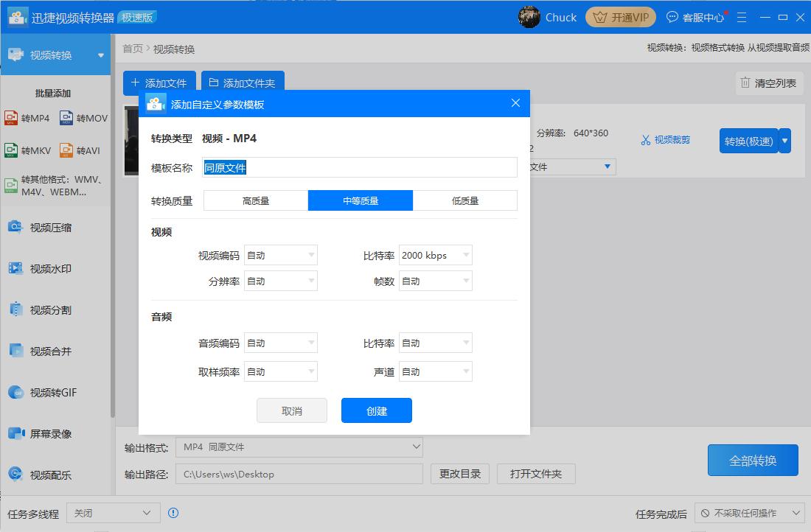
Task: Click 打开文件夹 to open output folder
Action: [536, 474]
